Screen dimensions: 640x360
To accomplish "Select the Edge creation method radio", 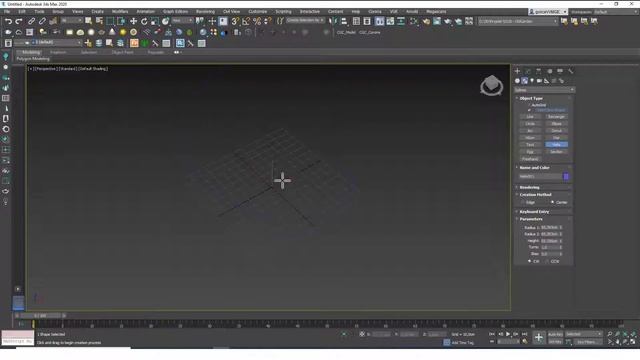I will [x=522, y=202].
